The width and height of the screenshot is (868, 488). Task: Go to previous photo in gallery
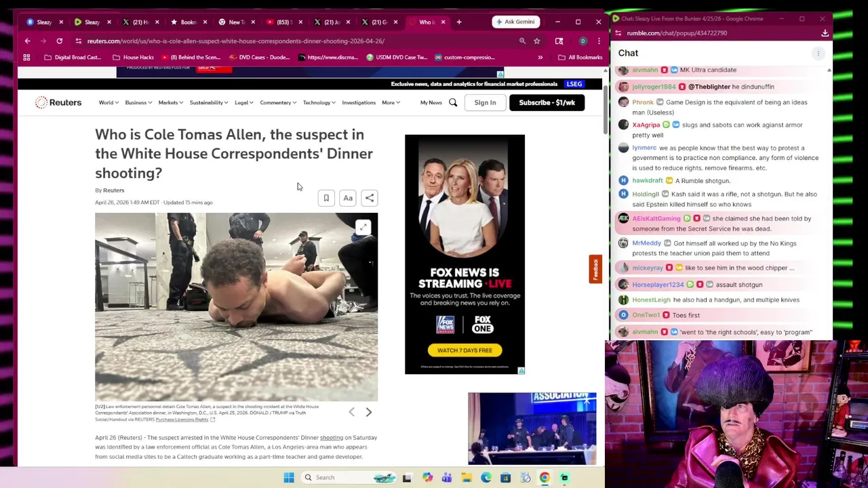[351, 412]
